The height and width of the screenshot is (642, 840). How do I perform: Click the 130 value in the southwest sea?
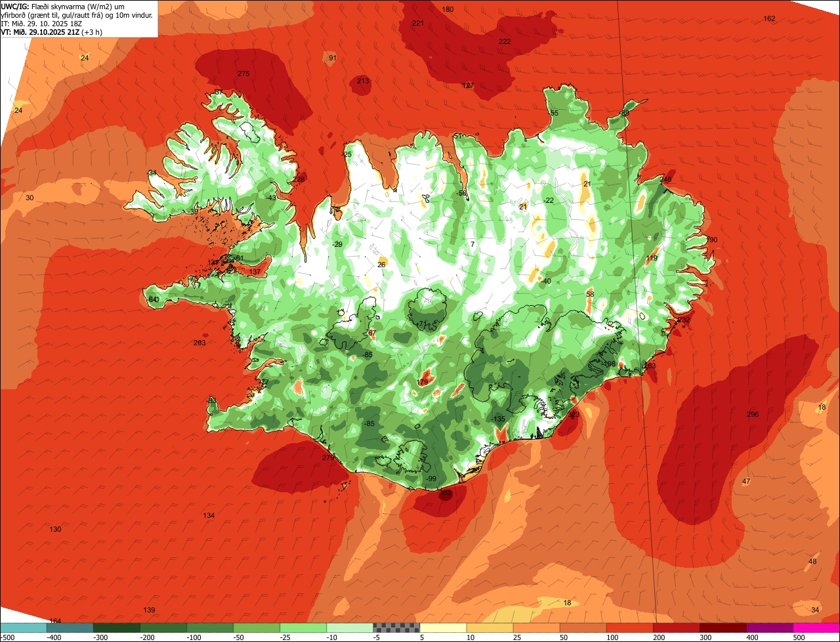point(55,529)
